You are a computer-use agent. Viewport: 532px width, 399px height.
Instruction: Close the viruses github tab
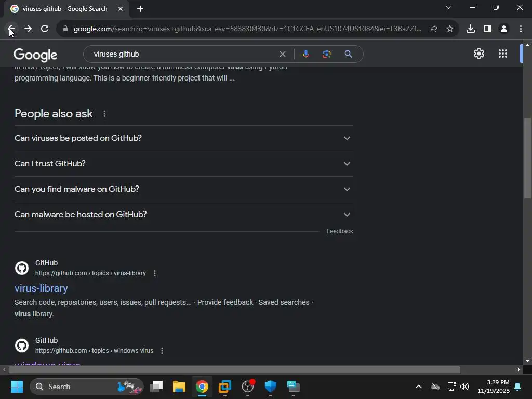(121, 9)
